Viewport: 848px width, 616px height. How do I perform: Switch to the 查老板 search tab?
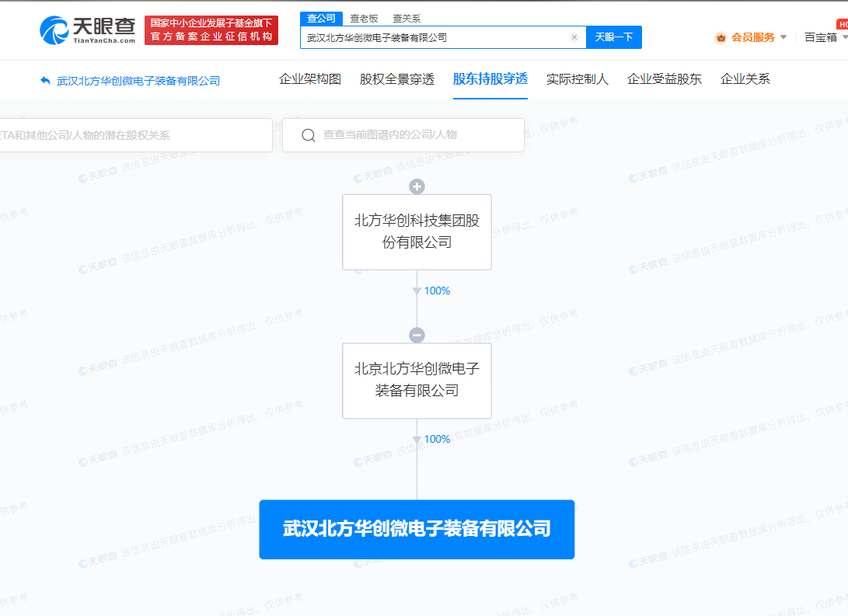coord(362,18)
